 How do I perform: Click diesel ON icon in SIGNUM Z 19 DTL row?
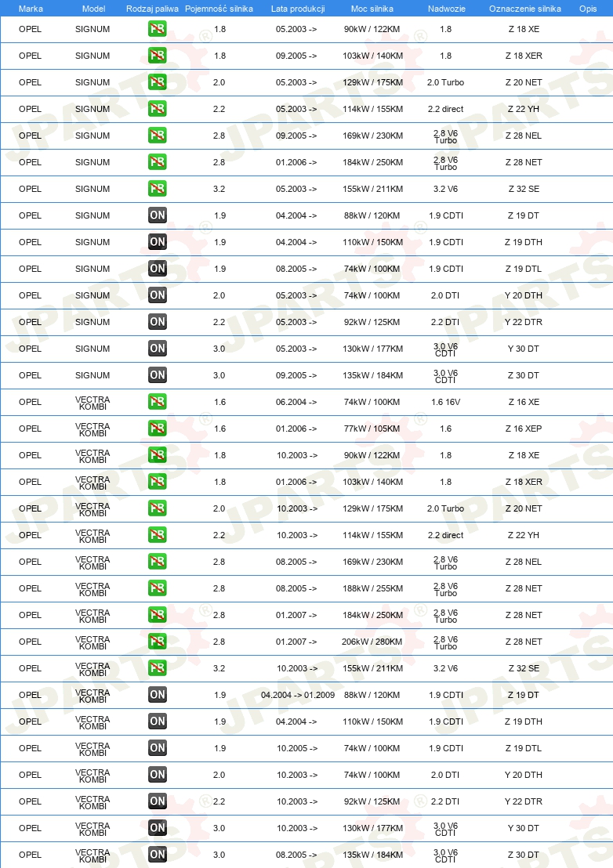pos(158,269)
